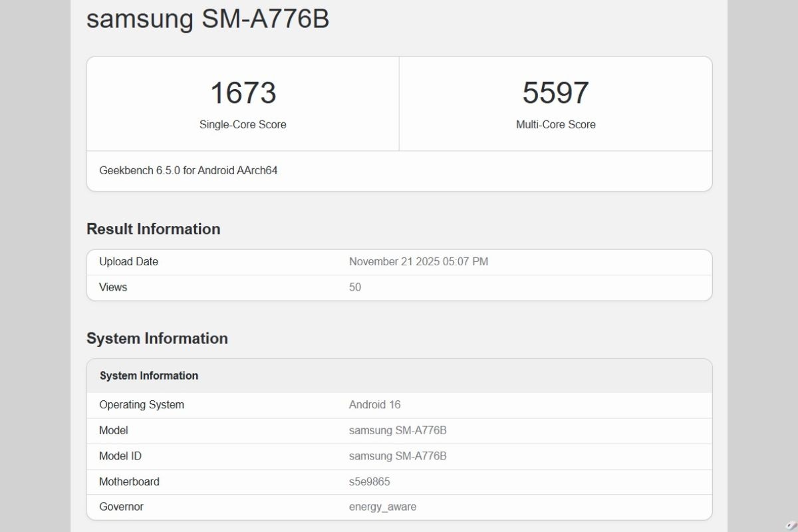Click the System Information panel header
Image resolution: width=798 pixels, height=532 pixels.
pyautogui.click(x=148, y=376)
